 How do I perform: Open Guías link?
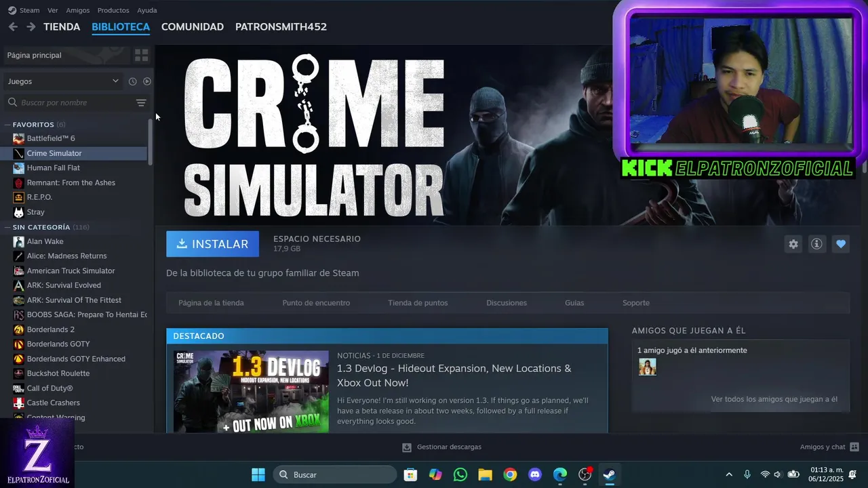point(574,303)
